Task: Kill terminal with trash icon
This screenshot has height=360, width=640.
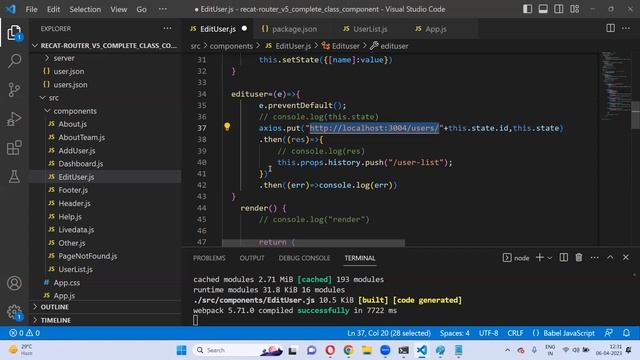Action: pyautogui.click(x=579, y=258)
